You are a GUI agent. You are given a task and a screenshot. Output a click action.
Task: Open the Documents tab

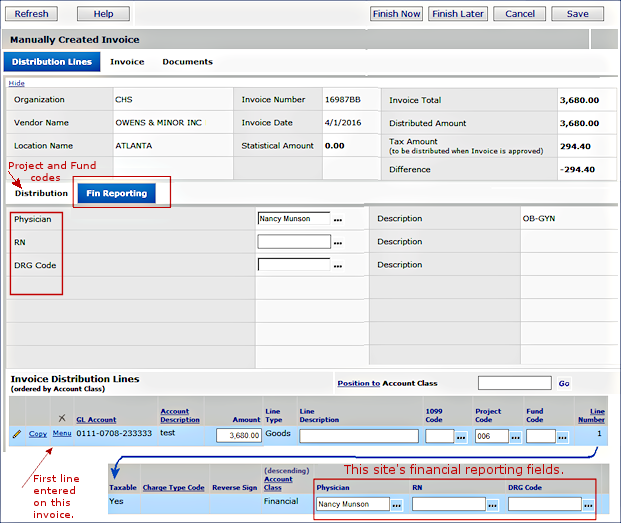187,62
